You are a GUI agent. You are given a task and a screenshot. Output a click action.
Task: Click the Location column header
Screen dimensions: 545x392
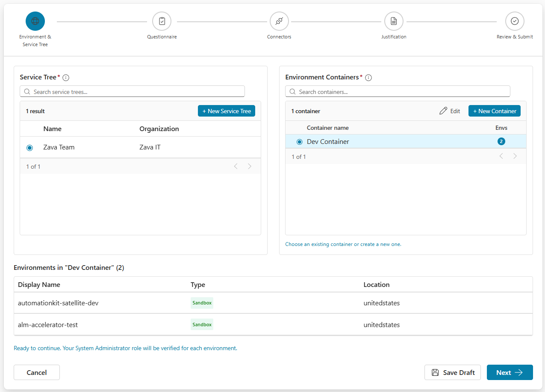tap(377, 285)
